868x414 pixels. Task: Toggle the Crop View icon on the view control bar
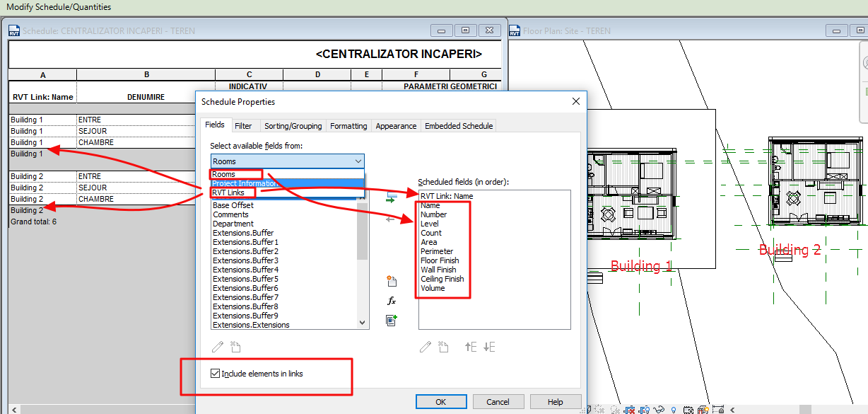pos(630,408)
